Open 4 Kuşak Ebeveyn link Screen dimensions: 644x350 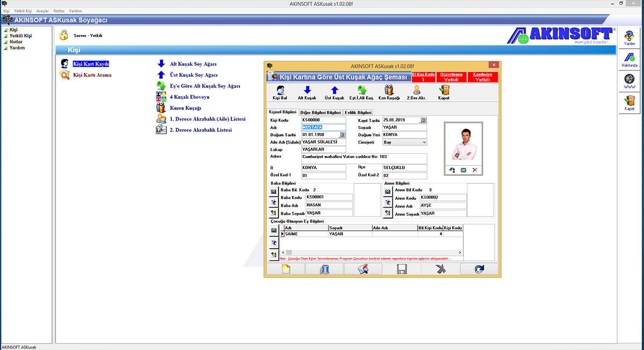click(189, 97)
